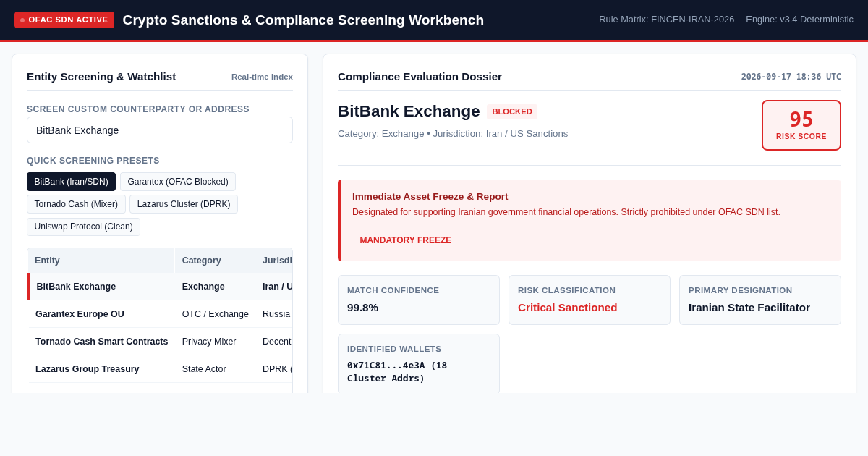Select the Garantex Europe OU row
Image resolution: width=868 pixels, height=456 pixels.
pyautogui.click(x=160, y=314)
